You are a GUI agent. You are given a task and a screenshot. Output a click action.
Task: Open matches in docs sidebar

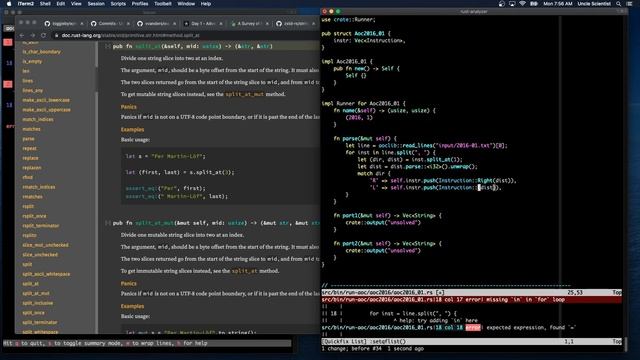click(x=31, y=129)
